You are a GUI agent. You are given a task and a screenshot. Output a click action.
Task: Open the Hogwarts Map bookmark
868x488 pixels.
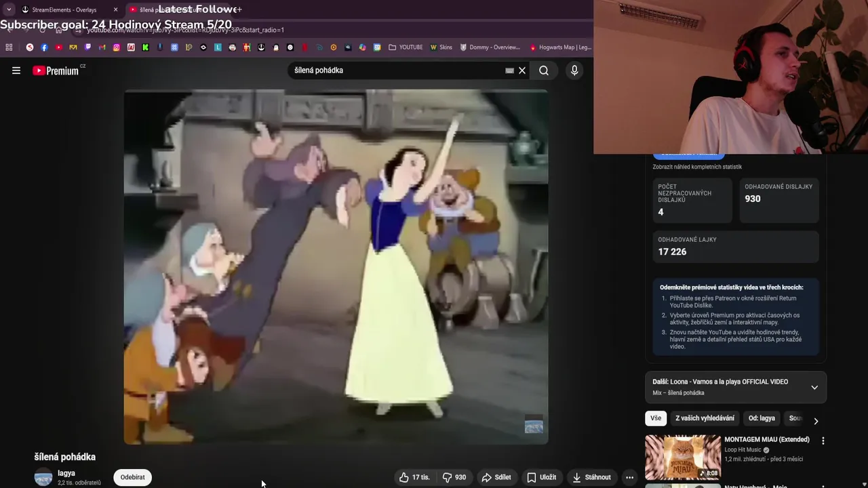560,47
